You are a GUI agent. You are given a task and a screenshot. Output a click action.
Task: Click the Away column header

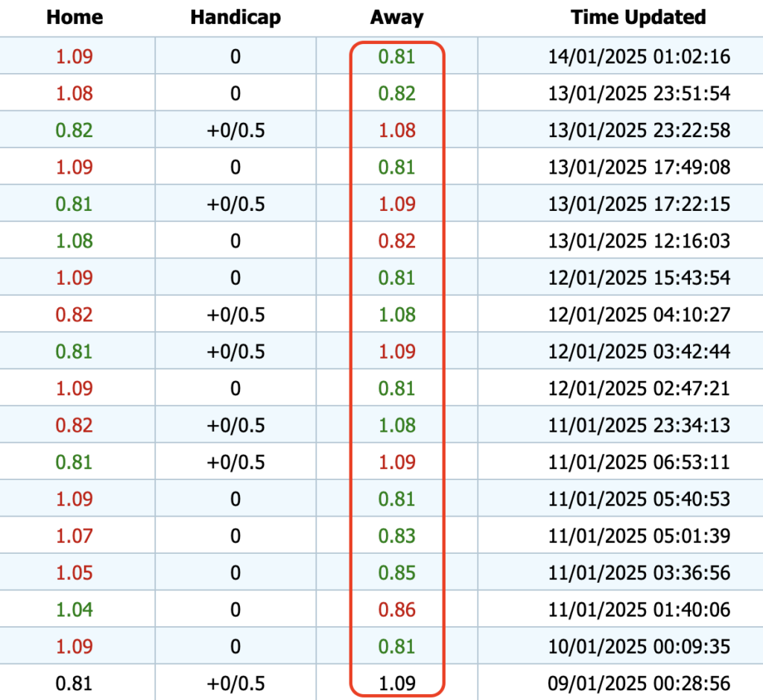[x=396, y=17]
